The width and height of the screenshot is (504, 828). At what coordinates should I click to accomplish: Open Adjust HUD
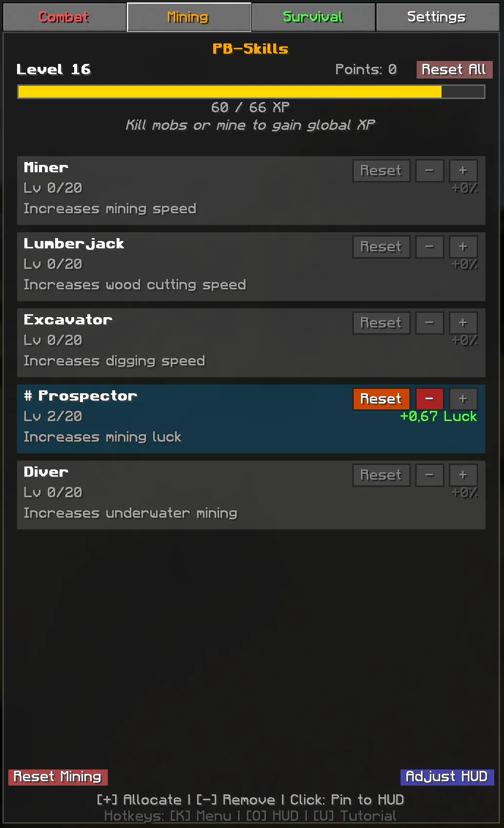pyautogui.click(x=447, y=777)
